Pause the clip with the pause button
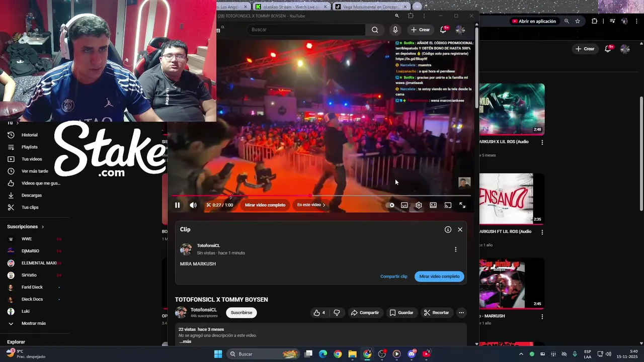 click(x=177, y=205)
